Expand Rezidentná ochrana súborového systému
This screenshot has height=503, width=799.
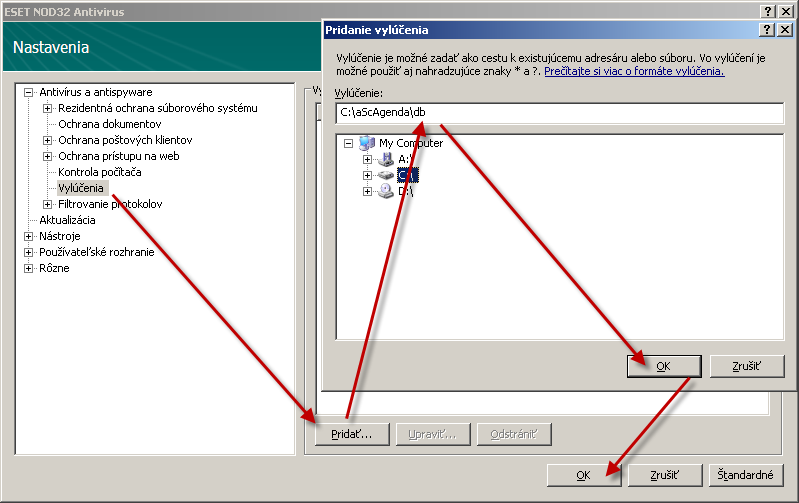(47, 108)
